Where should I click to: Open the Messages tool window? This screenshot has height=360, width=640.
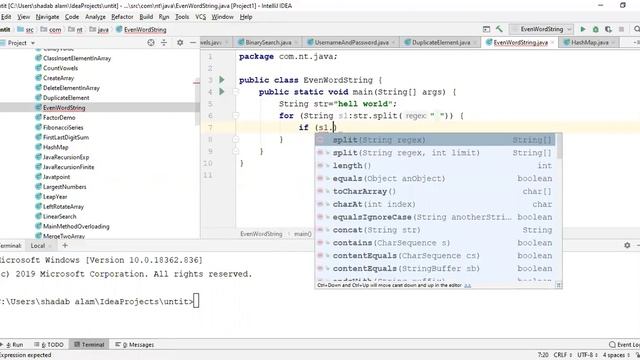point(135,344)
